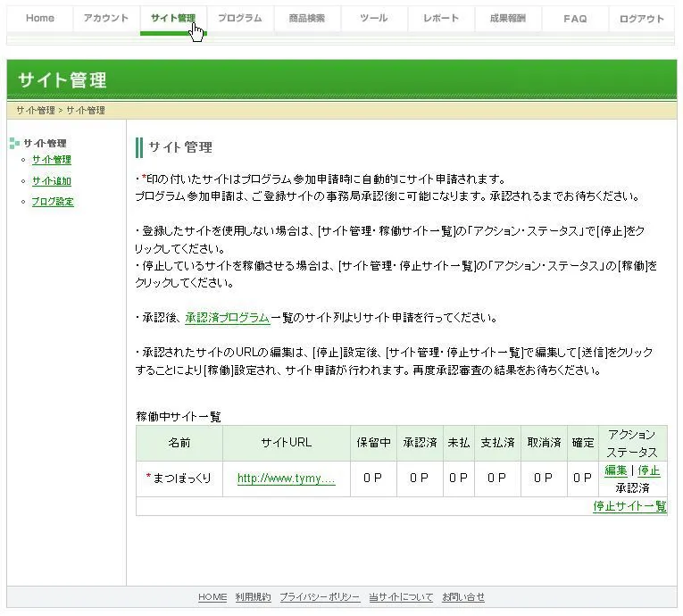Open the プログラム tab
Screen dimensions: 683x616
[x=240, y=19]
